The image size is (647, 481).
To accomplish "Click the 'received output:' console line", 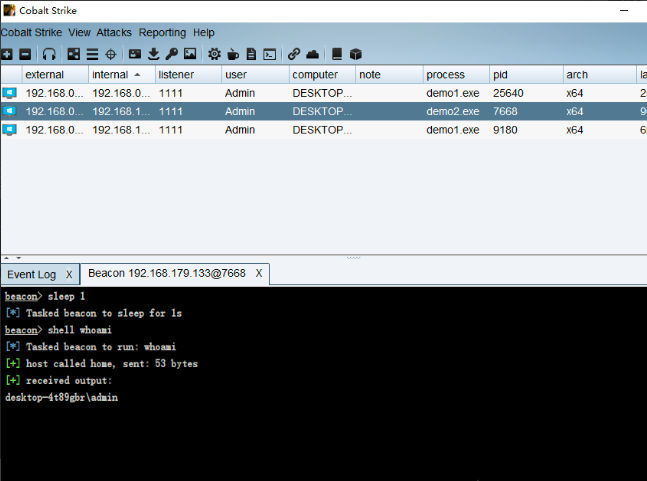I will pos(58,380).
